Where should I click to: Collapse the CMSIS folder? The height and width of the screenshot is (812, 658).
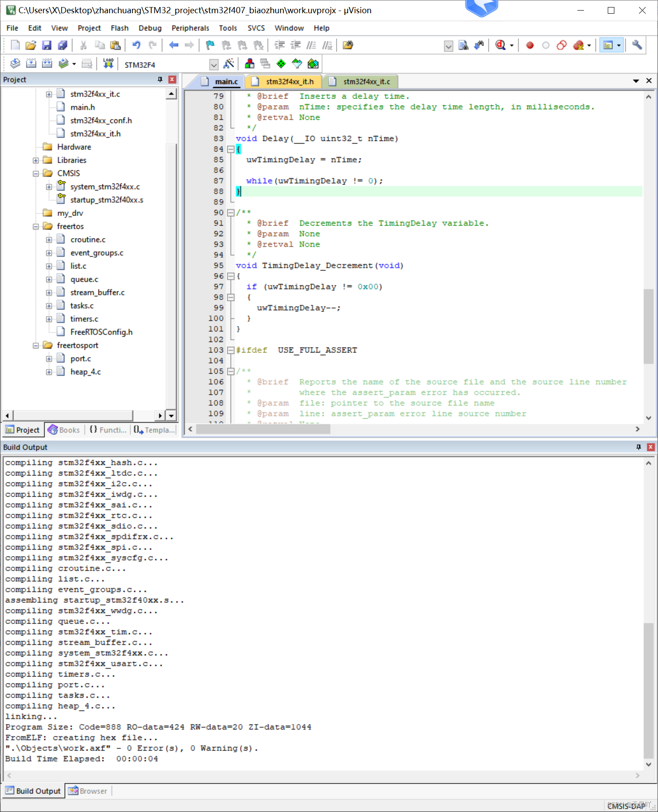click(x=36, y=174)
